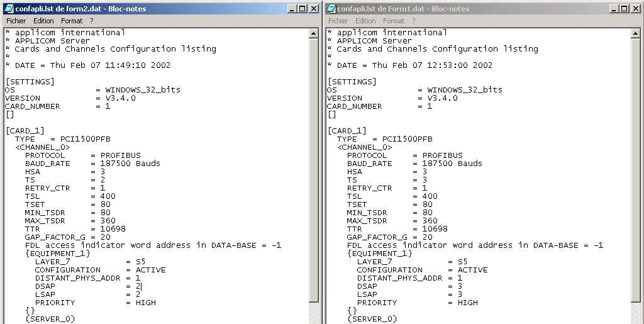Click LAYER_7 = S5 line in form2.dat
Screen dimensions: 644x324
pos(91,262)
